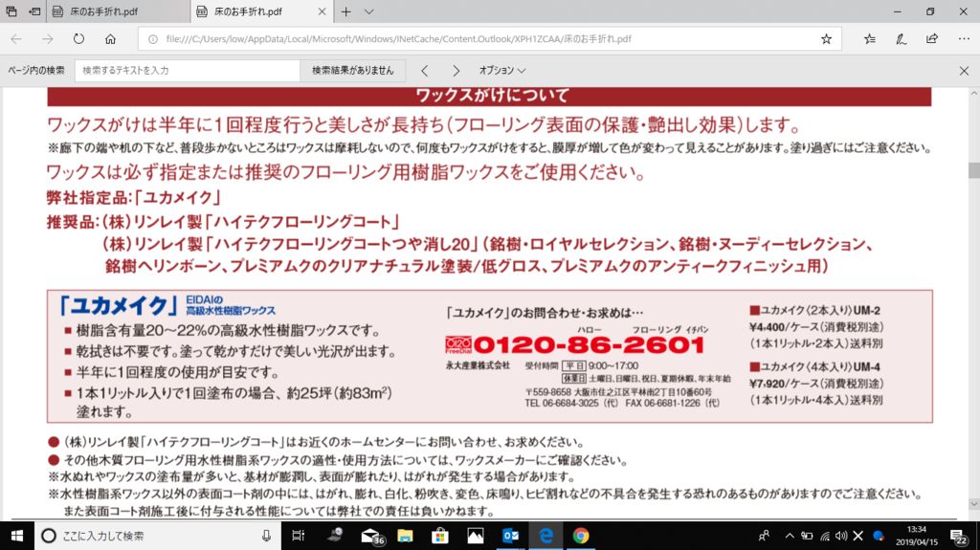Image resolution: width=980 pixels, height=550 pixels.
Task: Refresh the current page
Action: (78, 39)
